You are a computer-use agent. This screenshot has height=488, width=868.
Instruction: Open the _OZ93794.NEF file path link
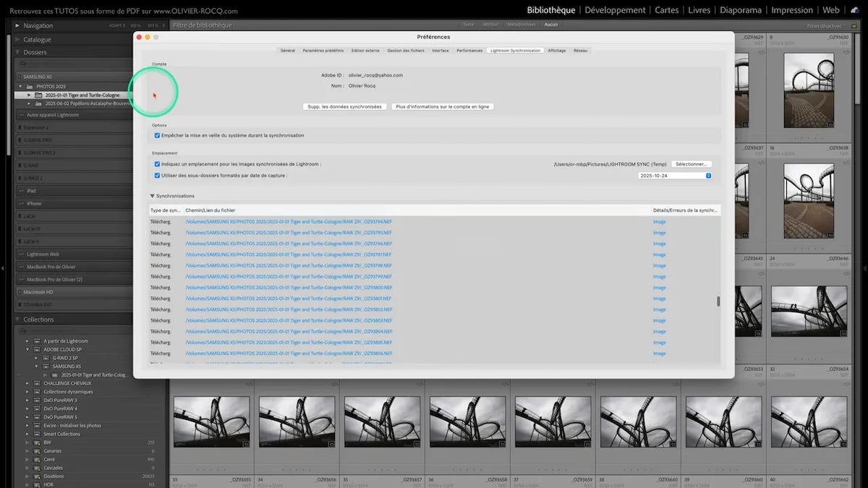click(x=288, y=222)
